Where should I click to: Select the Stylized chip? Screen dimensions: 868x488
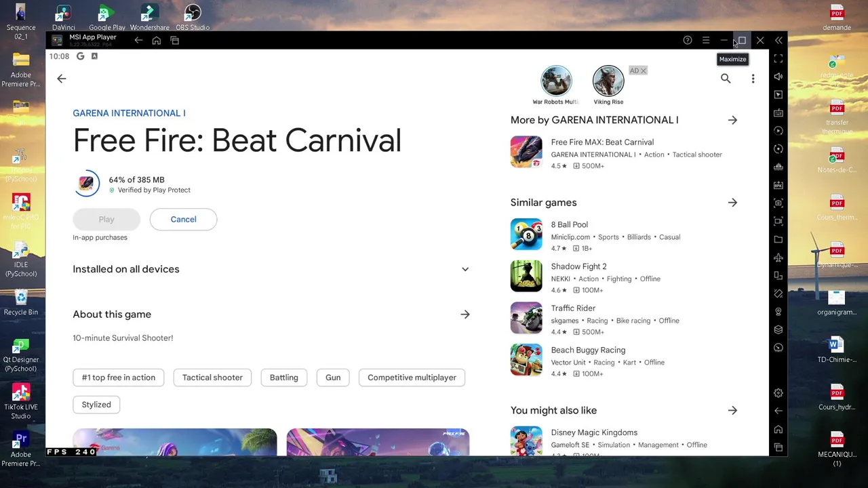tap(96, 405)
